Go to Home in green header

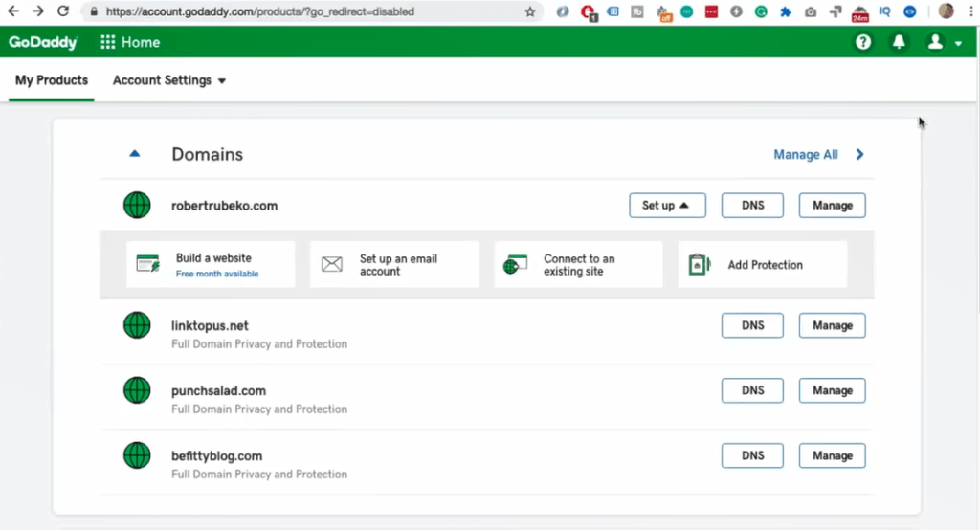(141, 42)
